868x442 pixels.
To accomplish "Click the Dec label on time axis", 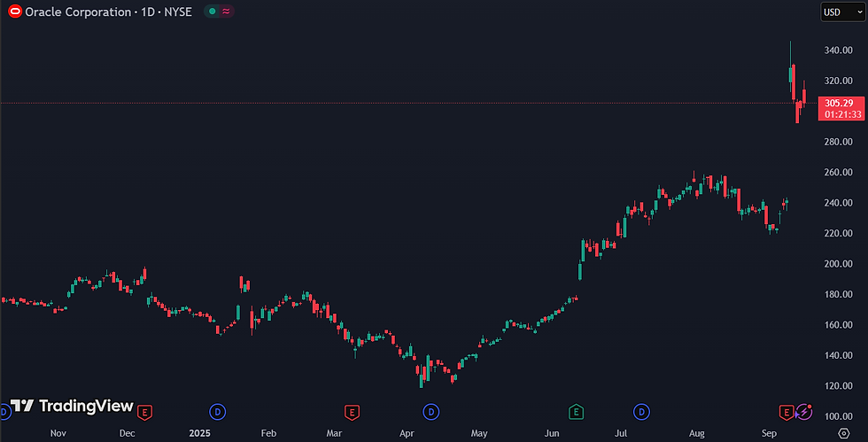I will click(128, 433).
